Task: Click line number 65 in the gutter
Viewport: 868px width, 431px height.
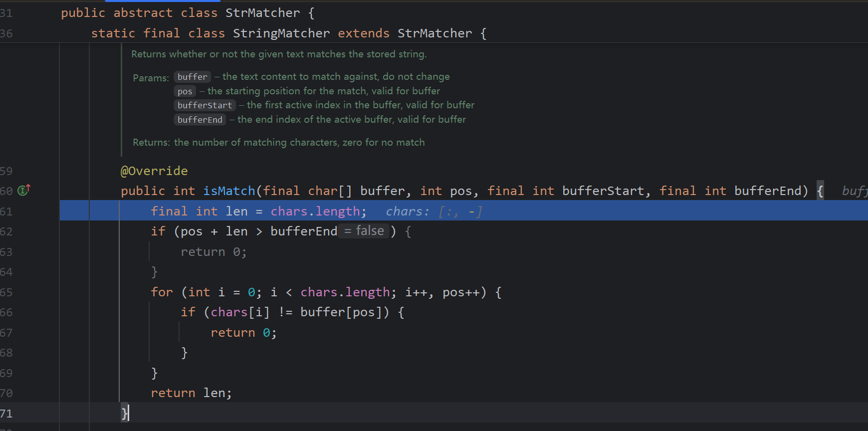Action: [6, 292]
